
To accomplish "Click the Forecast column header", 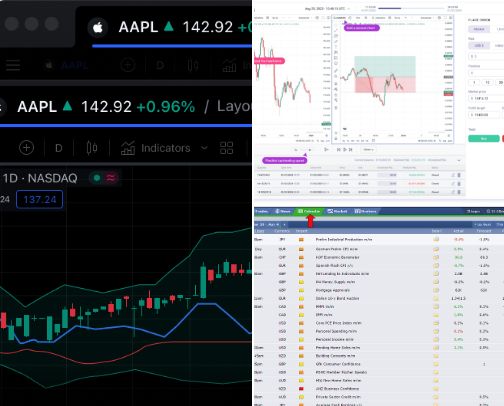I will click(484, 231).
